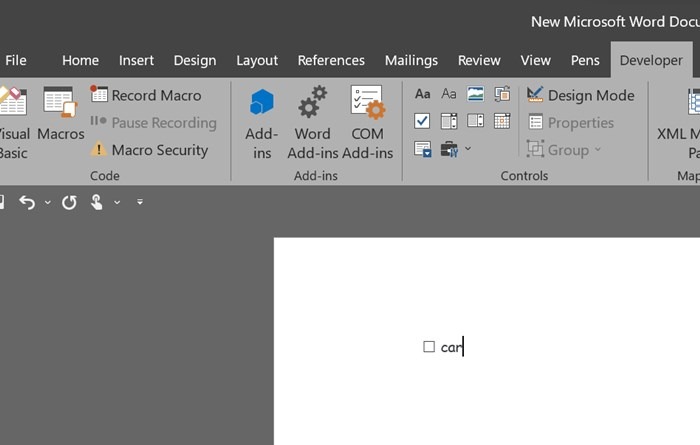Open control Properties

(571, 123)
